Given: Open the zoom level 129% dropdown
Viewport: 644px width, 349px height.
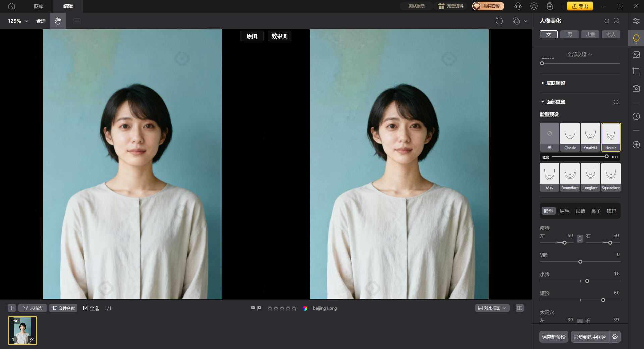Looking at the screenshot, I should click(x=18, y=21).
